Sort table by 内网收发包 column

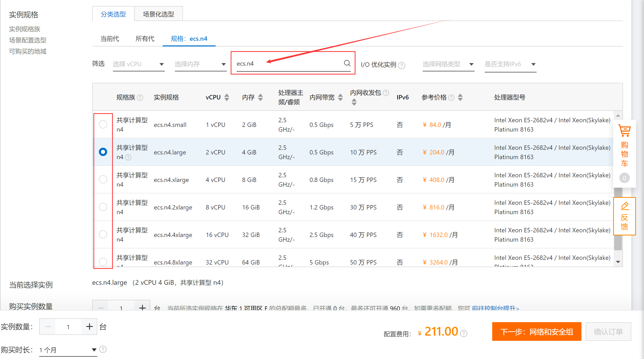(354, 102)
